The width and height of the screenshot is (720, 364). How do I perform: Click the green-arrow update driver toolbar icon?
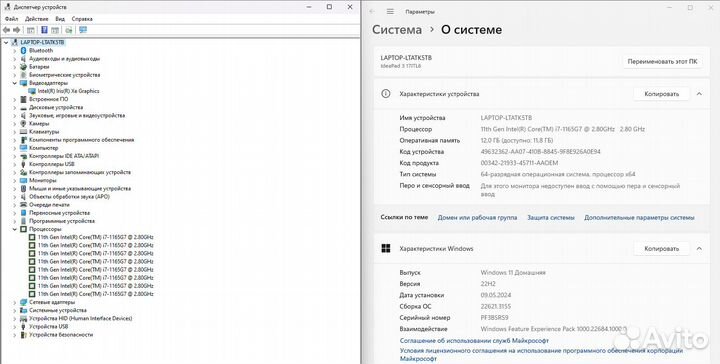pyautogui.click(x=69, y=30)
